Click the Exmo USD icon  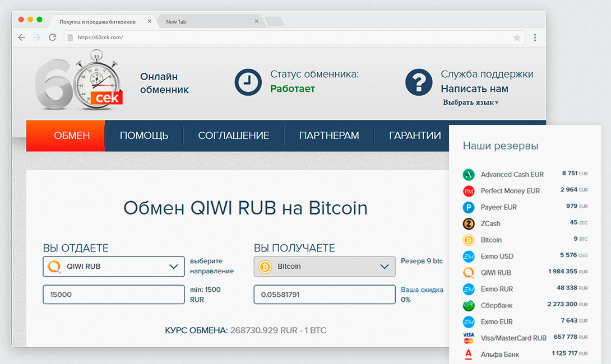(469, 256)
